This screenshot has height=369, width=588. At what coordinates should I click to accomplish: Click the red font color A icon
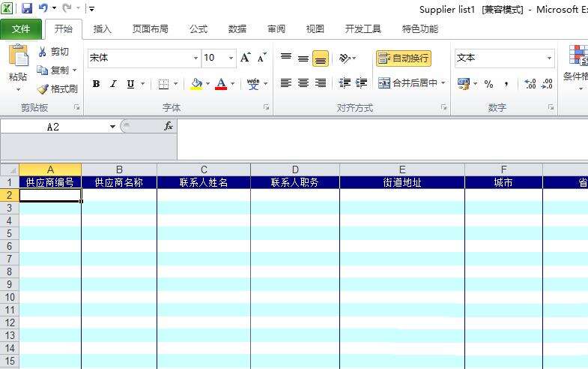pos(221,84)
